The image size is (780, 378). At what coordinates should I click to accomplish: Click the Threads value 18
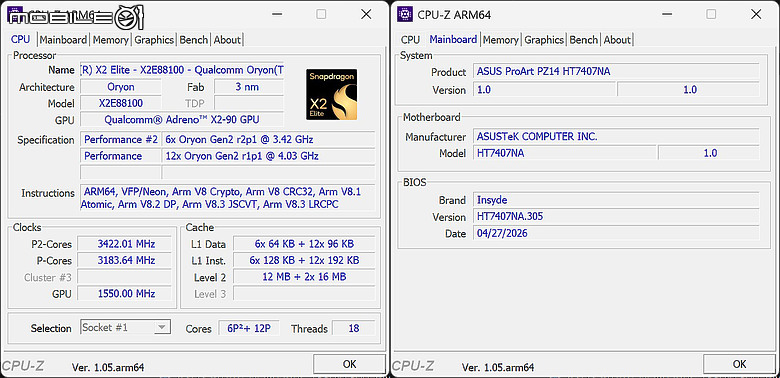[x=354, y=328]
